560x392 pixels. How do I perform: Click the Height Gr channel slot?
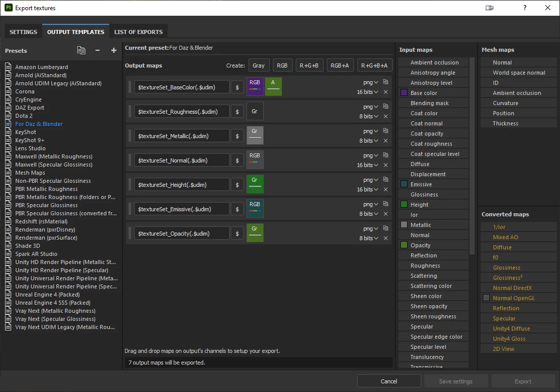[255, 184]
